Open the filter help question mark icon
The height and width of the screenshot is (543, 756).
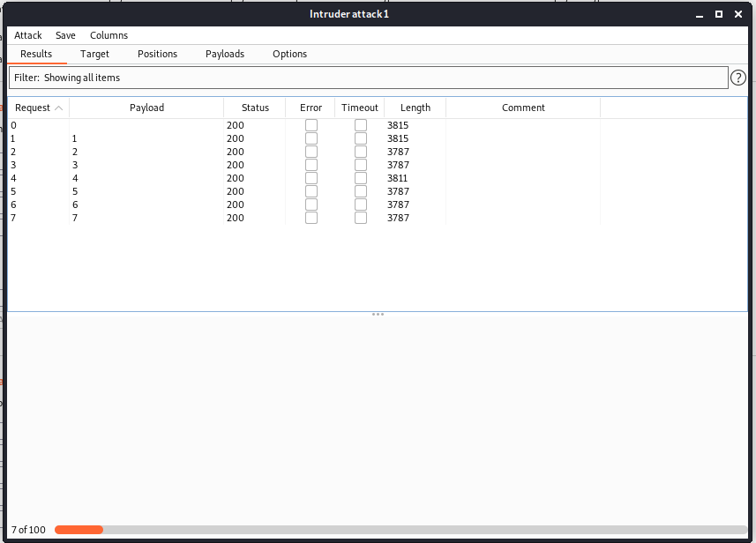[x=738, y=78]
